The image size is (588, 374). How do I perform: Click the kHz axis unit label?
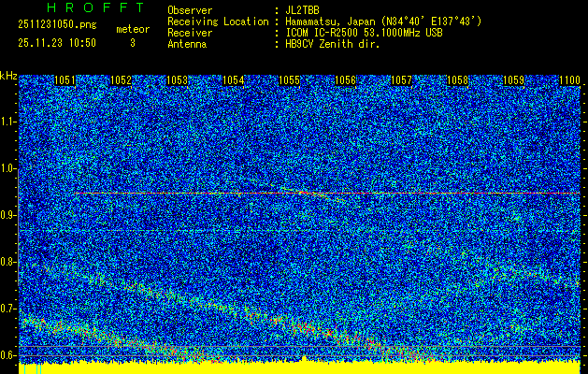8,75
